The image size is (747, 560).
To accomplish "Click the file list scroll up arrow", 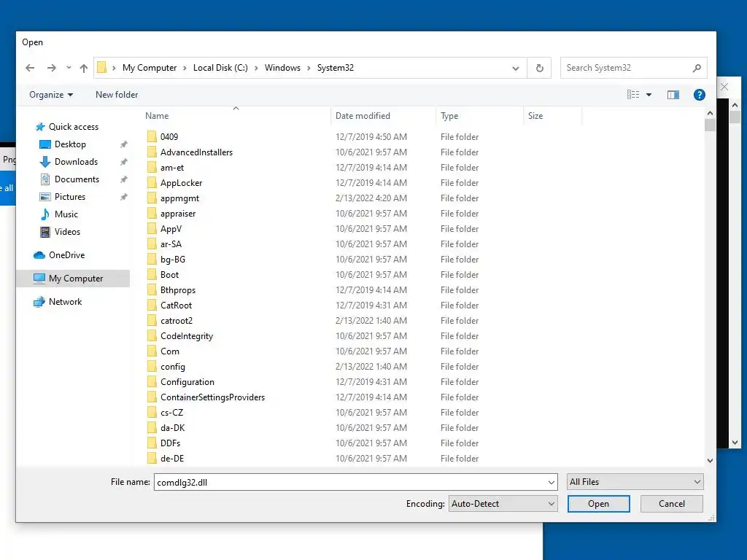I will [710, 113].
